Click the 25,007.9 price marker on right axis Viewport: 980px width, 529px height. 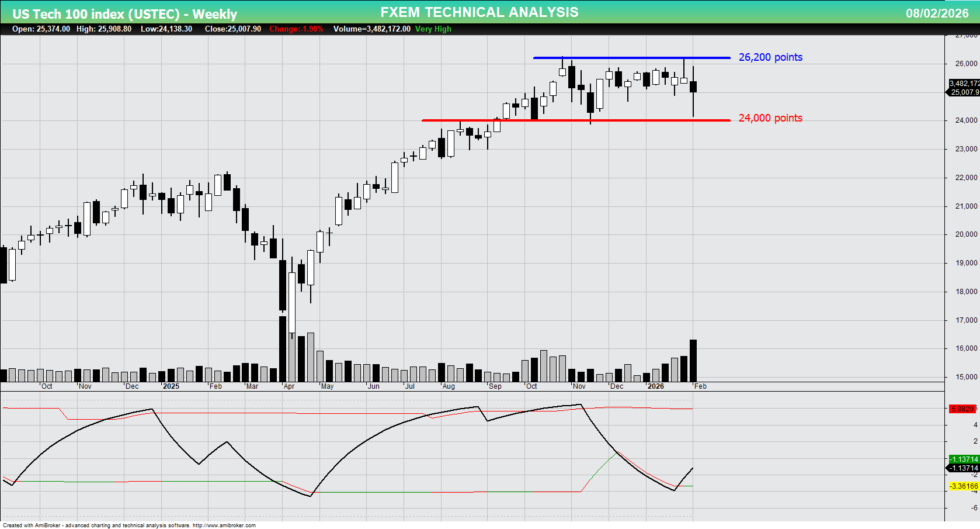coord(962,92)
